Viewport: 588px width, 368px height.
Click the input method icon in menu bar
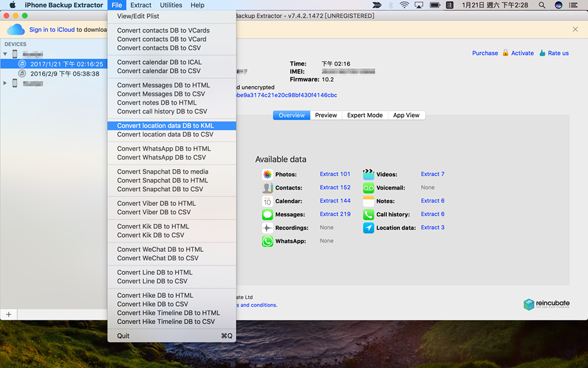click(x=450, y=5)
